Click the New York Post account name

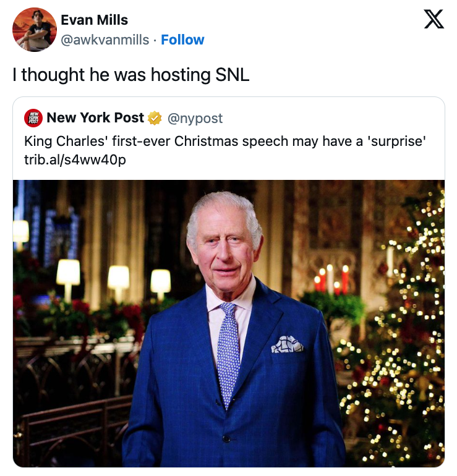[x=95, y=118]
